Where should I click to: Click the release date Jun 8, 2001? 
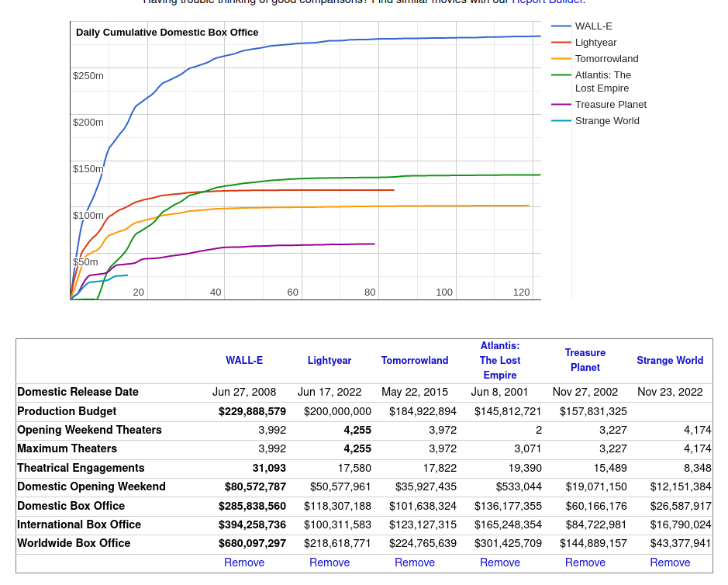(499, 392)
